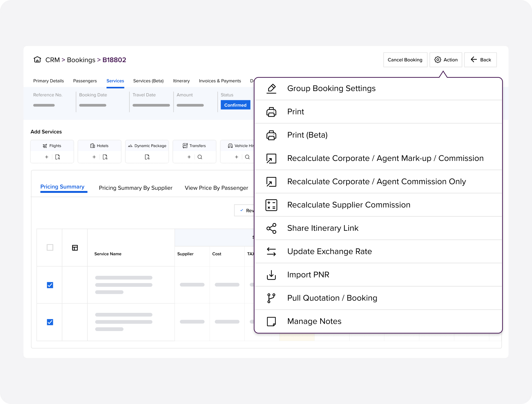The height and width of the screenshot is (404, 532).
Task: Click the Share Itinerary Link share icon
Action: 271,228
